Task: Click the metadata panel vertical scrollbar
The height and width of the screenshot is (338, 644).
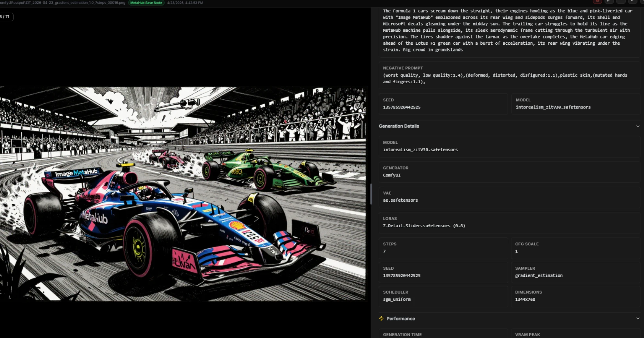Action: (371, 194)
